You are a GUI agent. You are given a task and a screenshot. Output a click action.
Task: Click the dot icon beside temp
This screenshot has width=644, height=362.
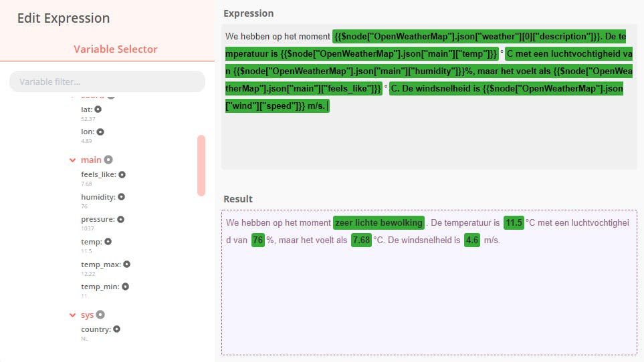pos(108,242)
